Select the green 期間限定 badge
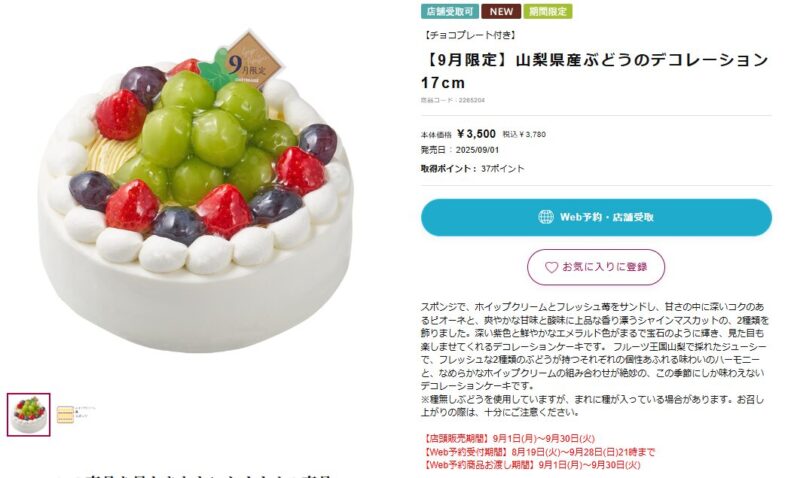800x478 pixels. point(548,11)
